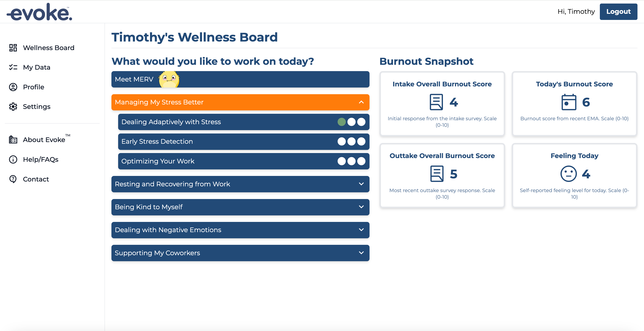Click the About Evoke building icon
Screen dimensions: 644x331
point(13,140)
